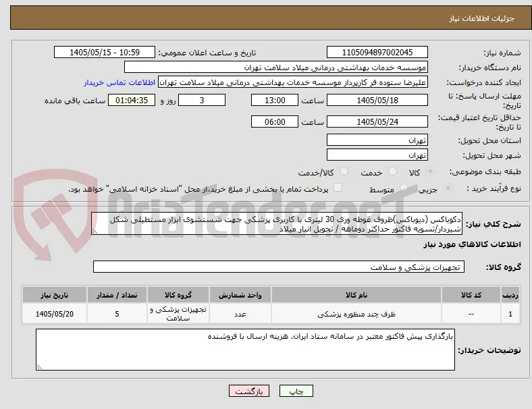The width and height of the screenshot is (532, 409).
Task: Click the request creator name field
Action: pos(293,82)
